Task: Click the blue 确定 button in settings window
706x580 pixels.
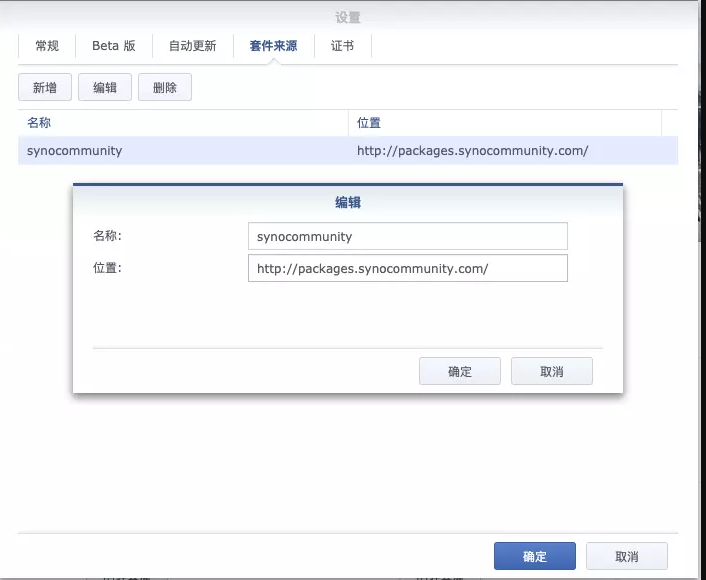Action: tap(535, 556)
